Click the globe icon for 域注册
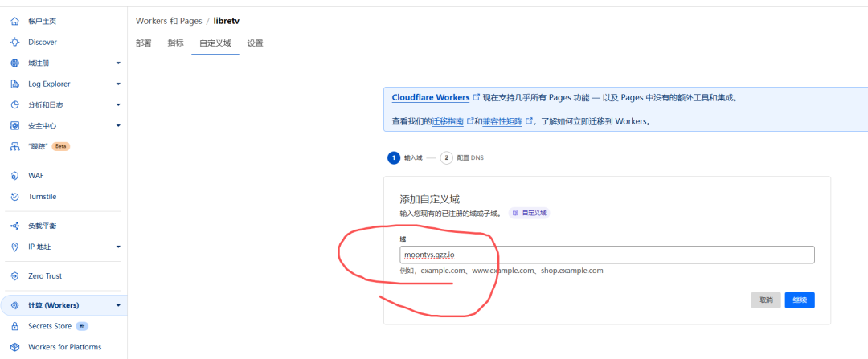 [14, 63]
